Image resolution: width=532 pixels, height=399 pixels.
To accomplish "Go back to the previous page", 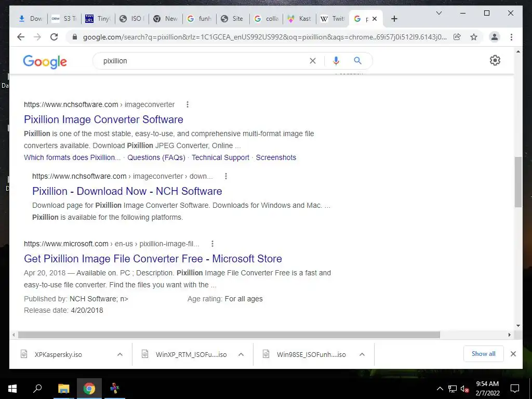I will tap(21, 37).
